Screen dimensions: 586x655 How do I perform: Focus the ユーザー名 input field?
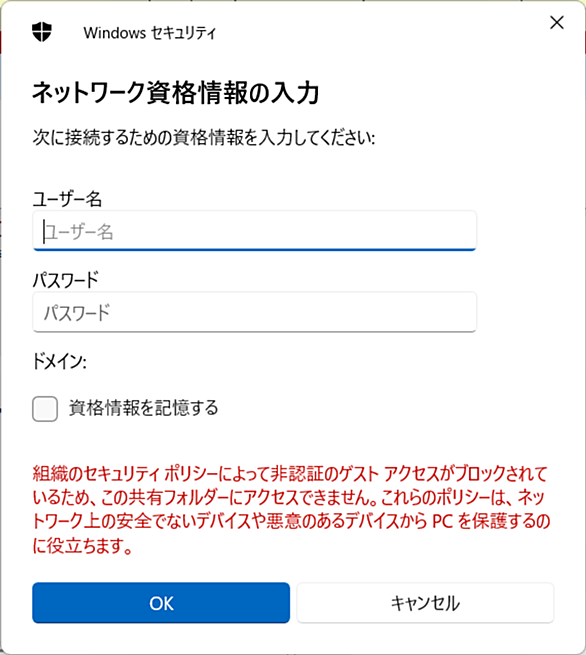pos(254,231)
